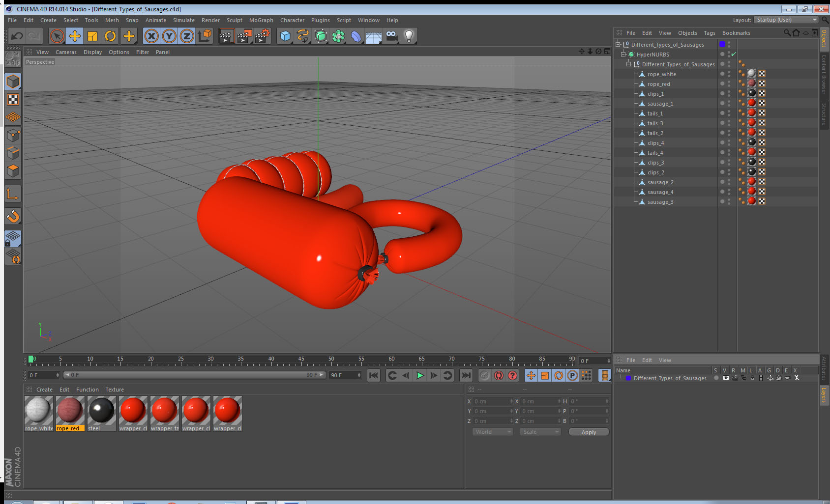Open the viewport Cameras menu
830x504 pixels.
[x=66, y=52]
